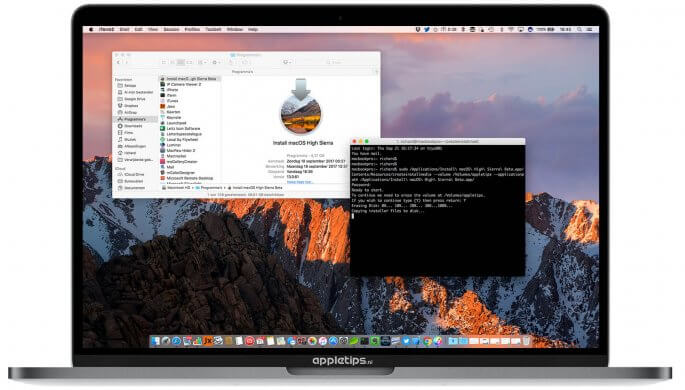This screenshot has width=685, height=390.
Task: Open Spotlight search in the menu bar
Action: click(x=579, y=29)
